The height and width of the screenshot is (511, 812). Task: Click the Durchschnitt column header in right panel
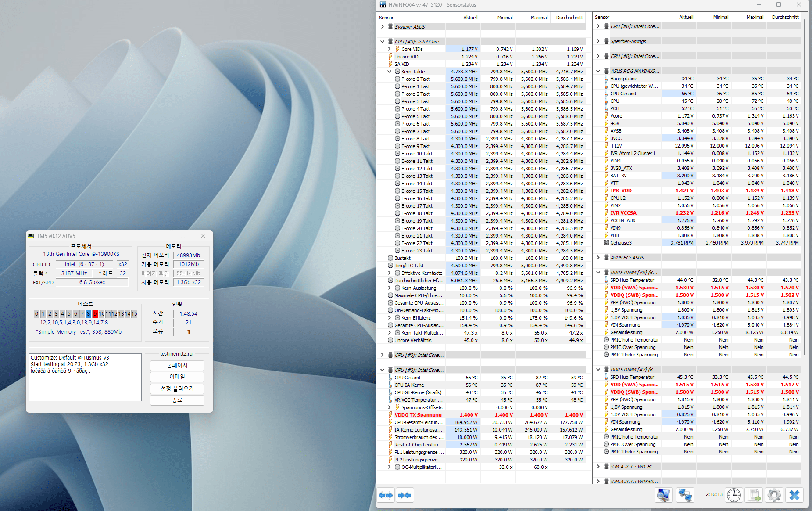(x=785, y=17)
